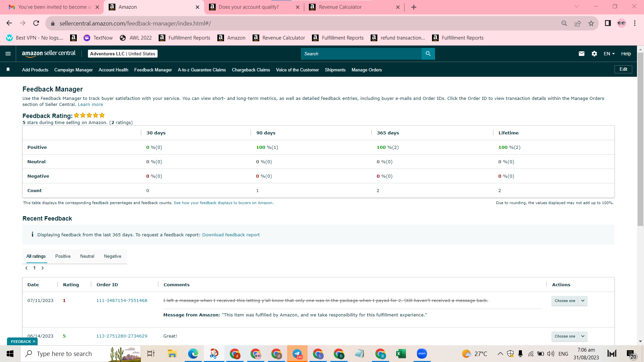This screenshot has width=644, height=362.
Task: Open the Chrome profile avatar
Action: pyautogui.click(x=622, y=23)
